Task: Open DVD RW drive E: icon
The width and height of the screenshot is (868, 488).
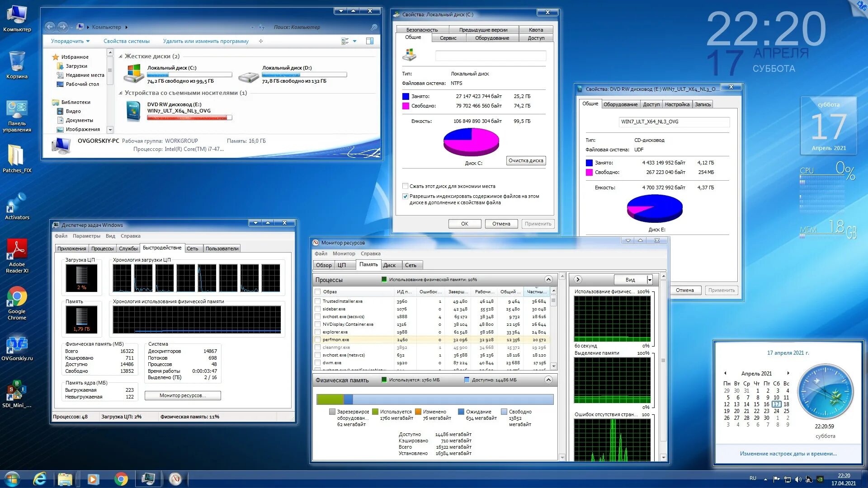Action: (134, 111)
